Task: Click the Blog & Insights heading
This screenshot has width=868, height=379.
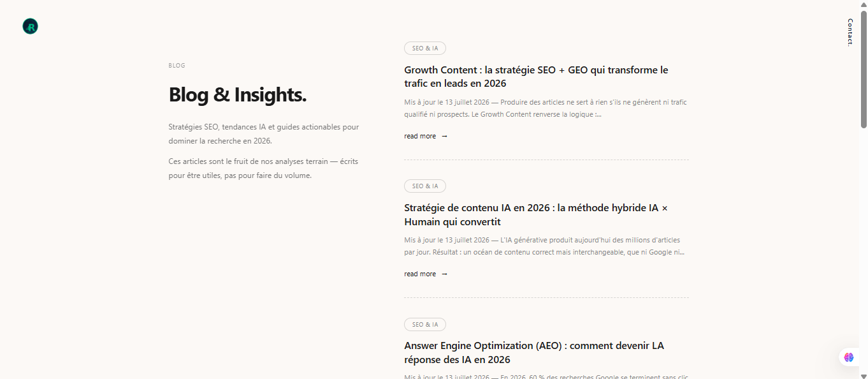Action: coord(238,94)
